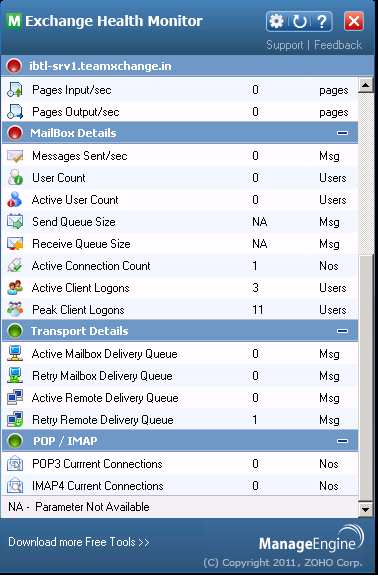Click the green M ManageEngine app logo
This screenshot has width=378, height=576.
pos(14,21)
